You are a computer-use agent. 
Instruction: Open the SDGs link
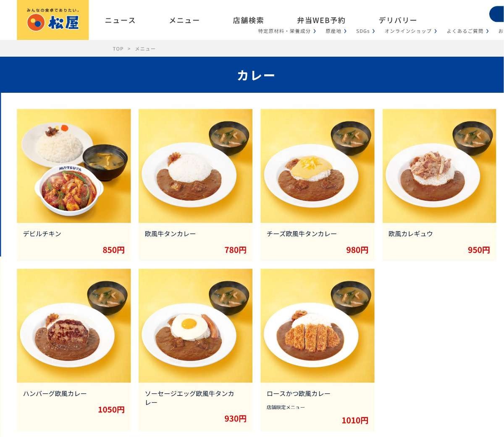[x=365, y=31]
